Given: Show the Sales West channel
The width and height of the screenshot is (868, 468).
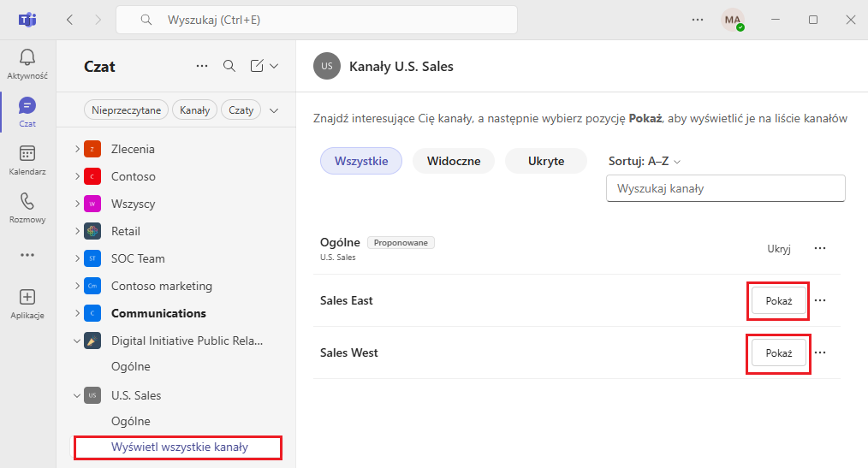Looking at the screenshot, I should 778,353.
